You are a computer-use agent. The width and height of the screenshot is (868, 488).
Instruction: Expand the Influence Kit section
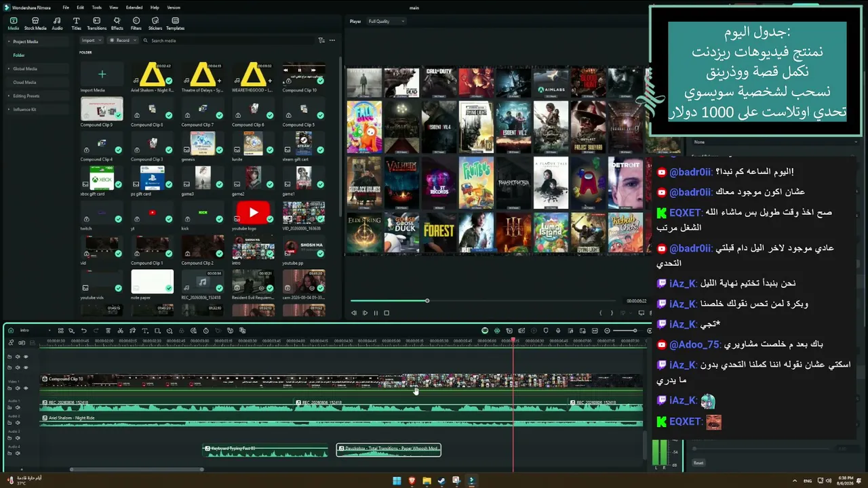(x=9, y=109)
